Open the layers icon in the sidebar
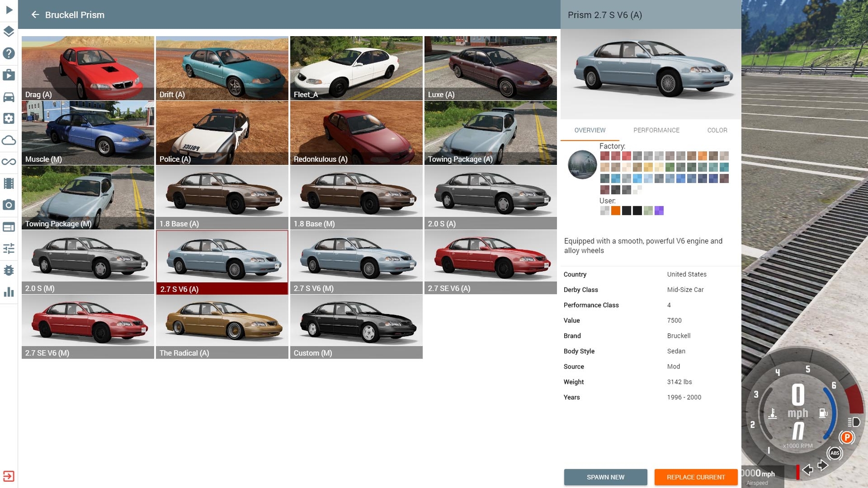The height and width of the screenshot is (488, 868). coord(9,32)
